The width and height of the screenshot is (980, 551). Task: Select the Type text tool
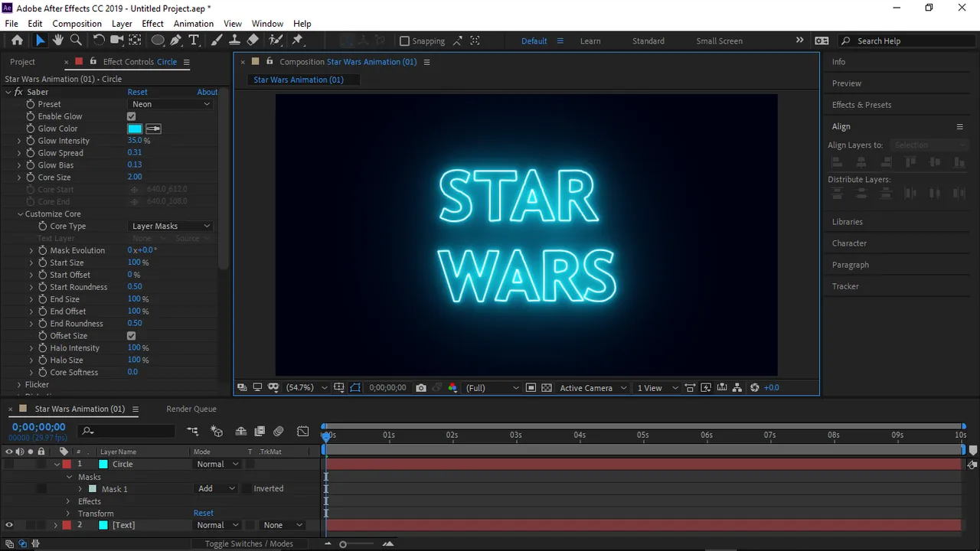[x=194, y=41]
